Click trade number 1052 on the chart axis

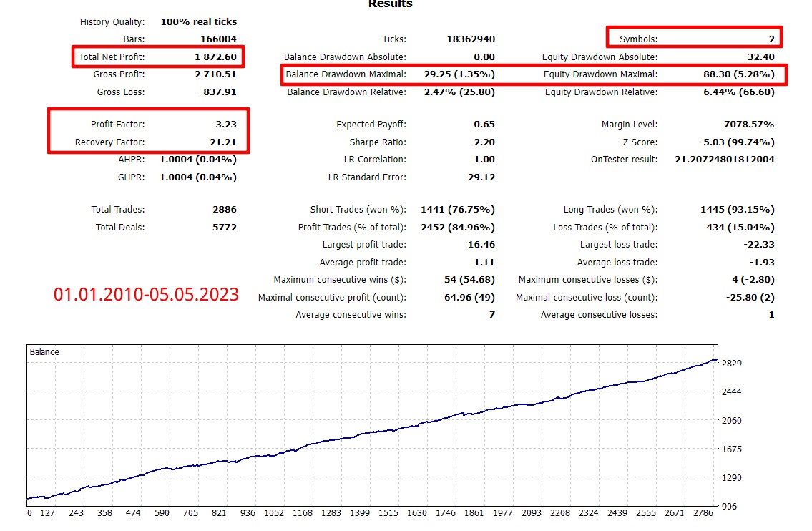coord(274,513)
